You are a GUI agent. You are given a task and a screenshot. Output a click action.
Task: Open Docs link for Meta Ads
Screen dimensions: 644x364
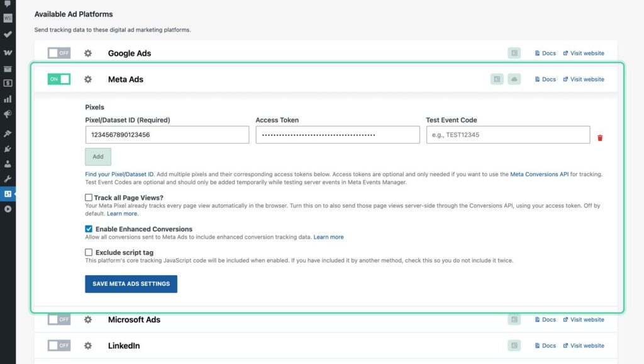click(x=545, y=79)
